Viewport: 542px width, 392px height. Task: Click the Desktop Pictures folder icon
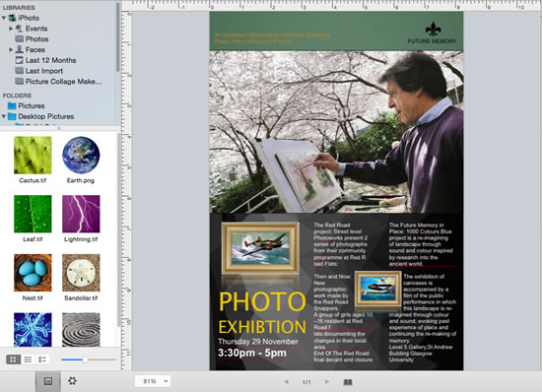click(12, 116)
